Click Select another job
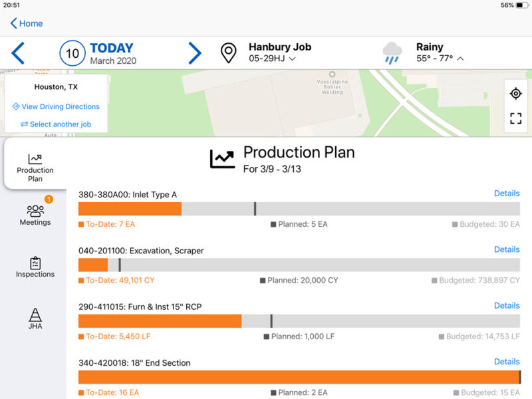 (x=60, y=124)
